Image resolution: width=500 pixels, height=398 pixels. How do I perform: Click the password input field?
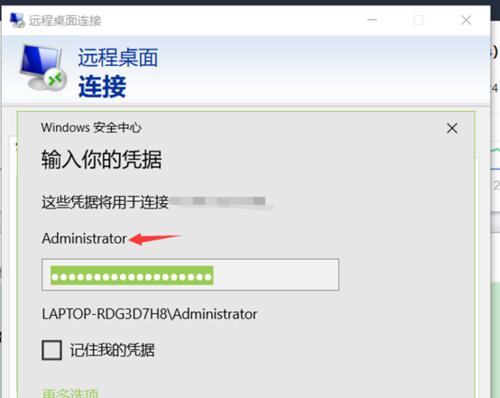(190, 275)
